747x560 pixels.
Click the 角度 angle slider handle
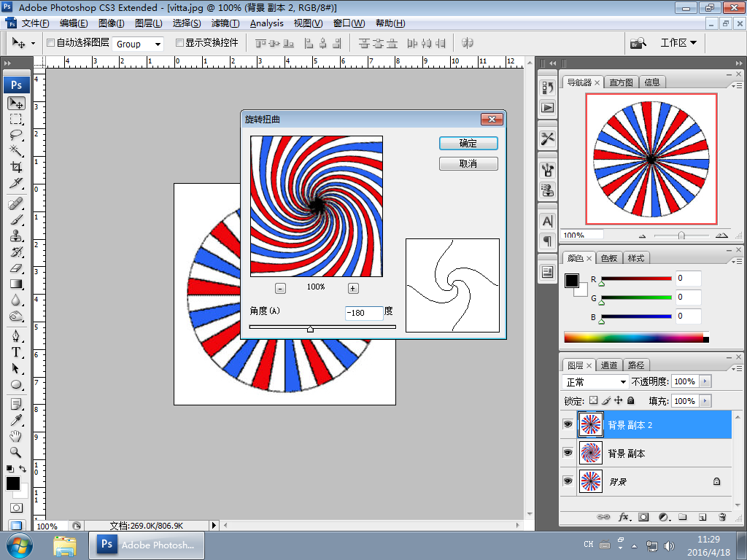coord(310,329)
